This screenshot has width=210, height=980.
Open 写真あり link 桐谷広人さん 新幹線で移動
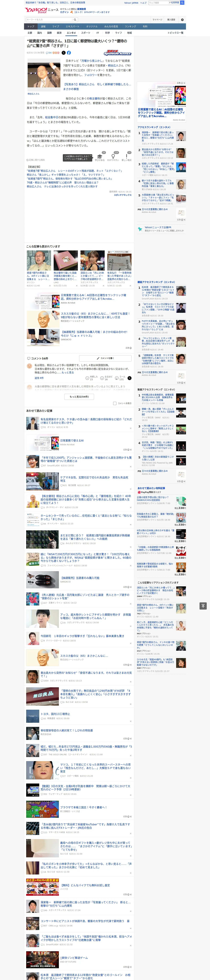click(97, 87)
